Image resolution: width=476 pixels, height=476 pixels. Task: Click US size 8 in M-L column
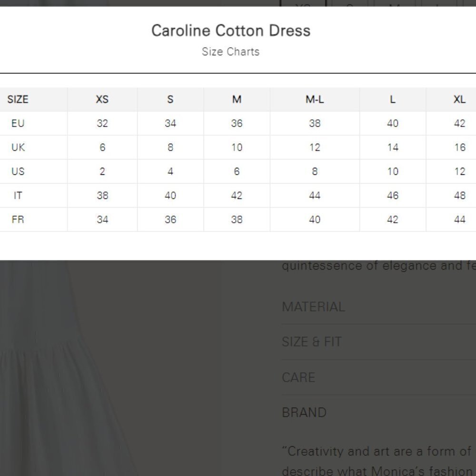tap(315, 171)
